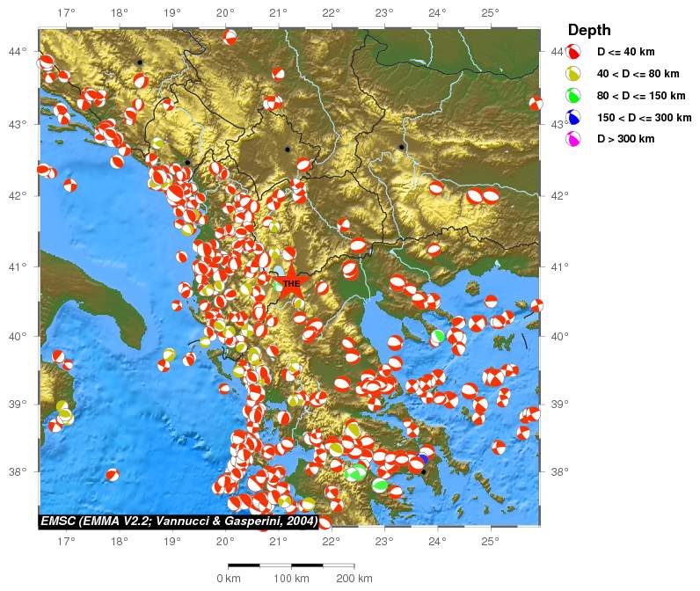
Task: Click the legend label D <= 40 km
Action: 626,52
